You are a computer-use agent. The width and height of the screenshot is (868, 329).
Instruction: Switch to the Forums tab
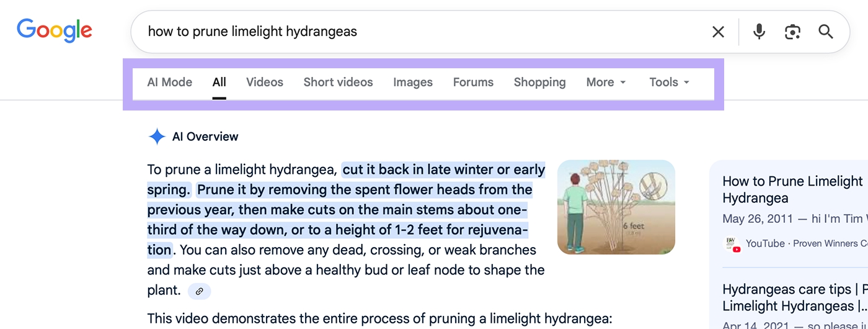[473, 82]
